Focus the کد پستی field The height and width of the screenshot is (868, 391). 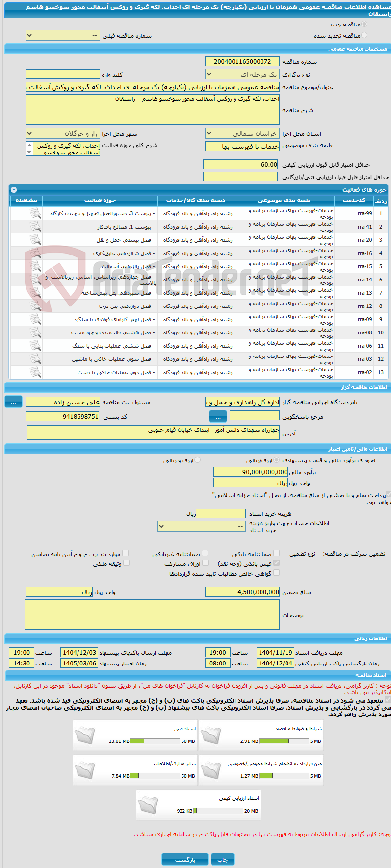(x=62, y=416)
